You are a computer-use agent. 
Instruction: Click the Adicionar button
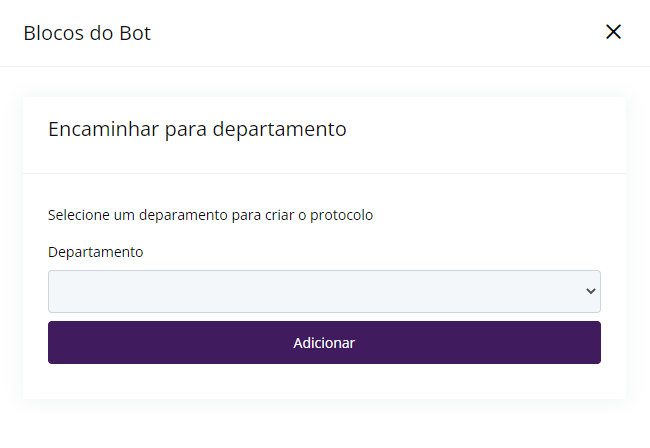pyautogui.click(x=324, y=342)
